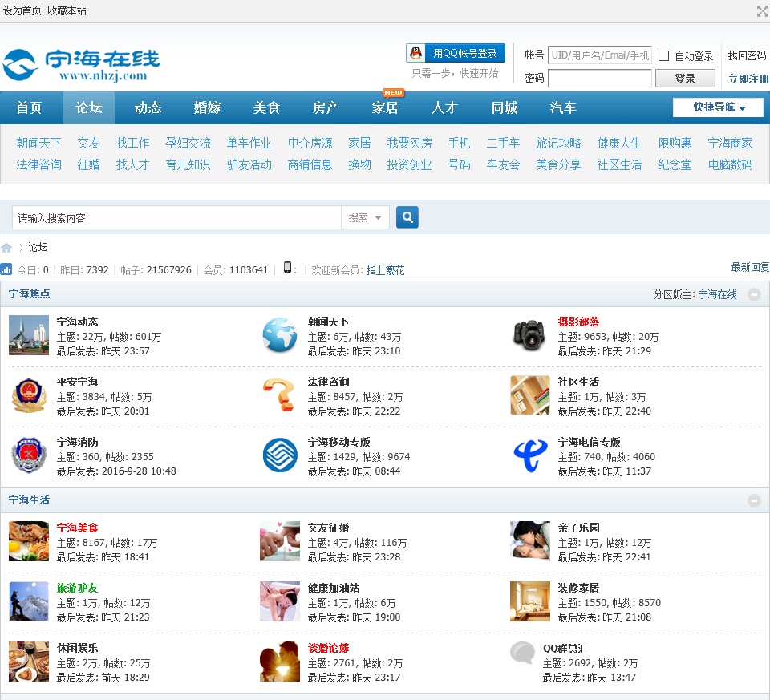Screen dimensions: 770x700
Task: Click the 论坛 breadcrumb link
Action: (x=38, y=248)
